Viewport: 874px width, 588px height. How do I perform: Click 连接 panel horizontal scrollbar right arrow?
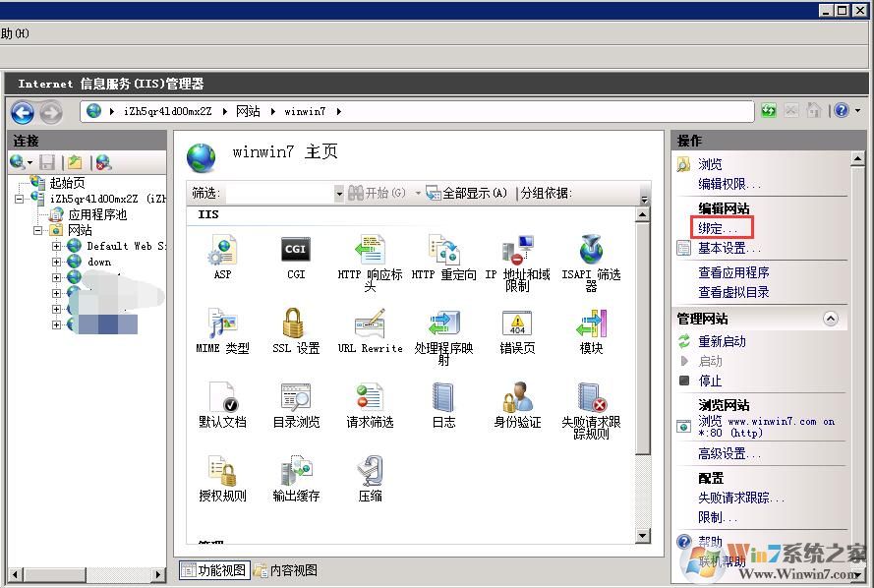coord(158,574)
